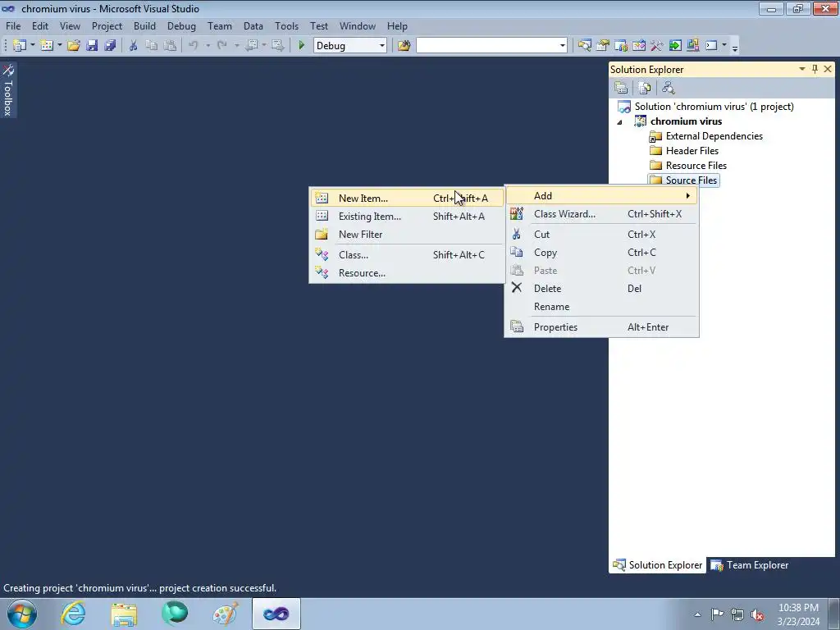Switch to the Team Explorer tab

tap(750, 564)
